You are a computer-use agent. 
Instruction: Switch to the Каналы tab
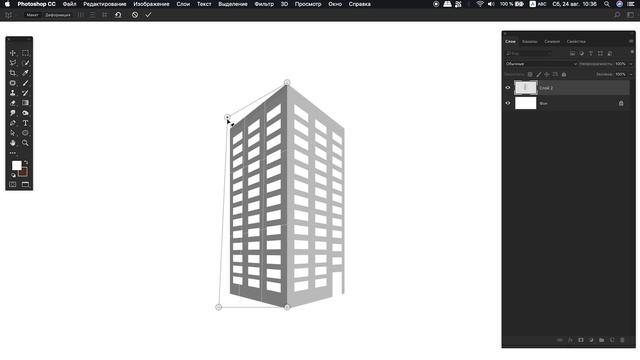click(530, 42)
